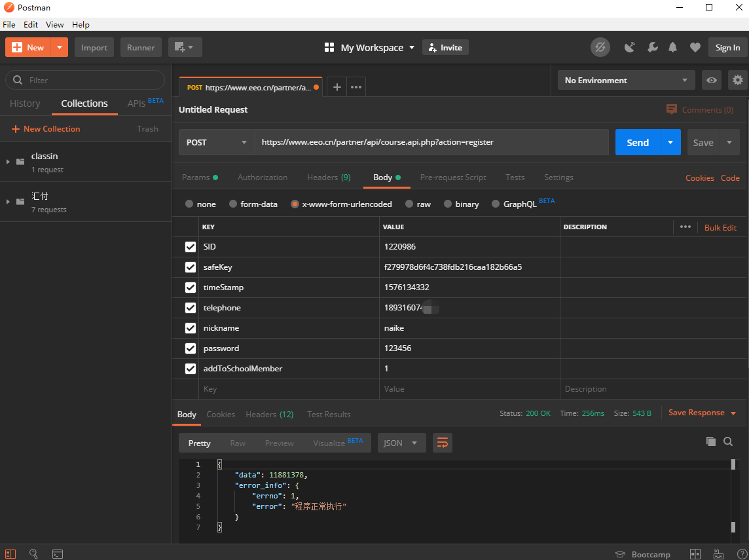Expand the classin collection

(8, 162)
